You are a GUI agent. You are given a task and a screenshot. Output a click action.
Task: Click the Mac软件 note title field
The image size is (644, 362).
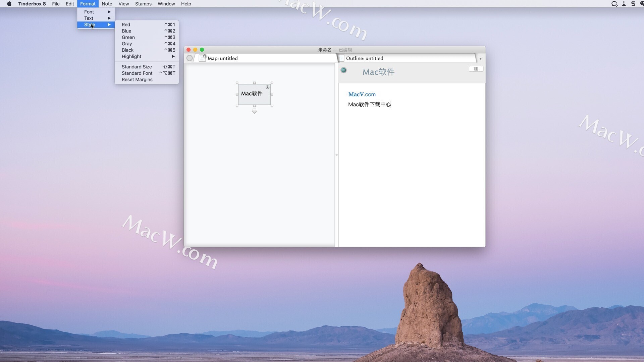pyautogui.click(x=378, y=72)
